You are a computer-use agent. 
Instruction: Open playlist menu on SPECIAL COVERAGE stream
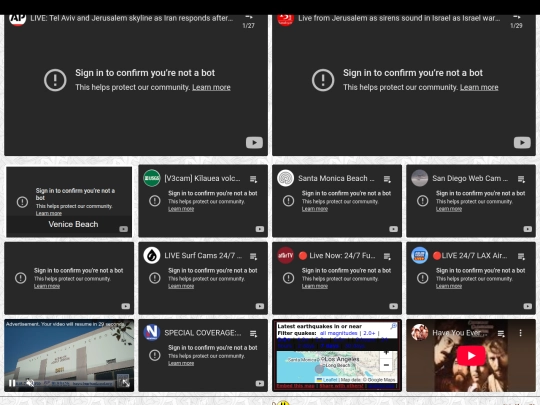tap(253, 333)
